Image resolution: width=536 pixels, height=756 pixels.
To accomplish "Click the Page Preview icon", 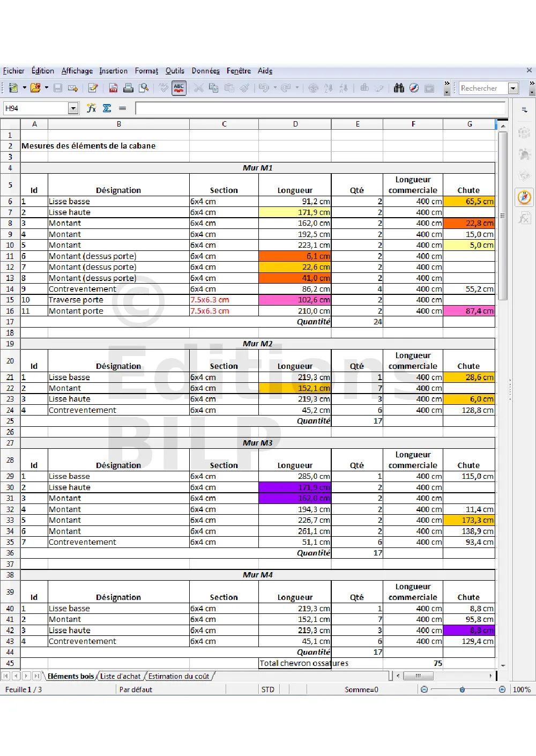I will click(x=144, y=88).
